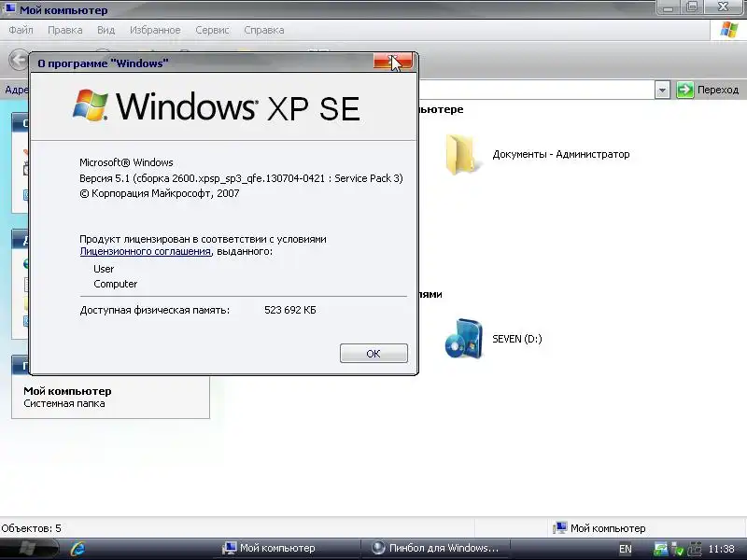Open the Start button on the taskbar
This screenshot has height=560, width=747.
(28, 549)
